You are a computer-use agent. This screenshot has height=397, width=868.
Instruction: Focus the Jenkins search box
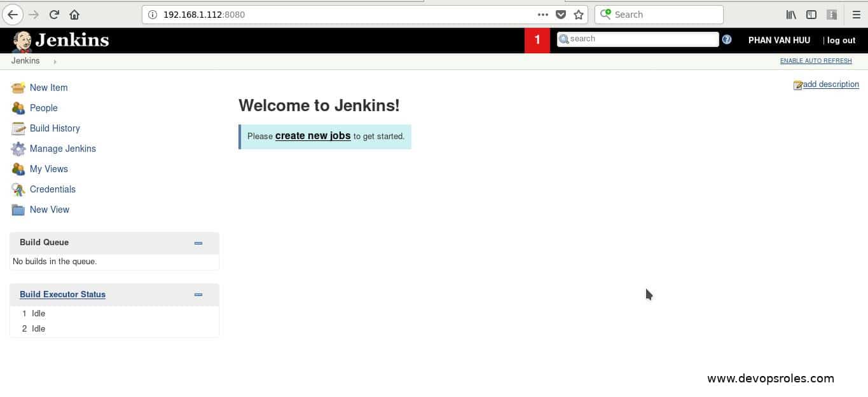pos(638,39)
